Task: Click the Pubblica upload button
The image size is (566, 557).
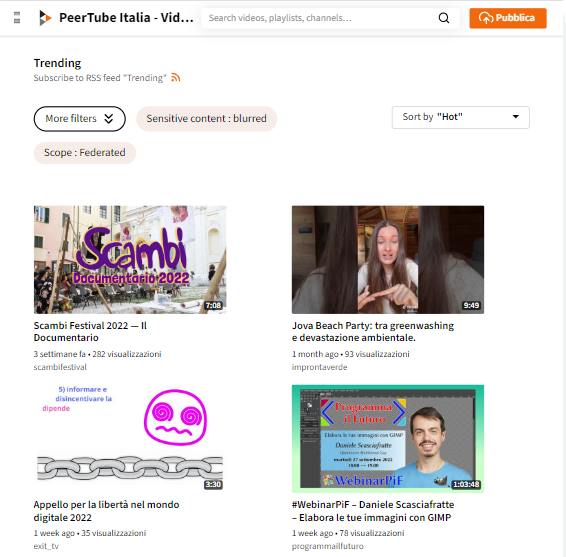Action: point(508,18)
